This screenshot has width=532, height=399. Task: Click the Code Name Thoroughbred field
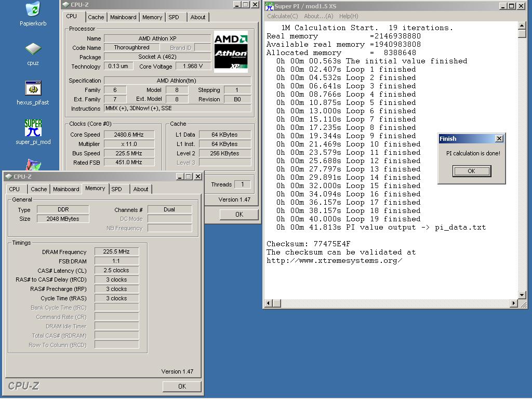[x=132, y=47]
